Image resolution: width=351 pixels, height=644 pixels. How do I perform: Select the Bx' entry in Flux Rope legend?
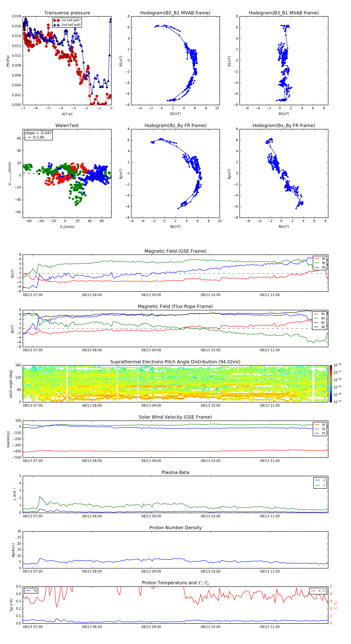click(320, 314)
